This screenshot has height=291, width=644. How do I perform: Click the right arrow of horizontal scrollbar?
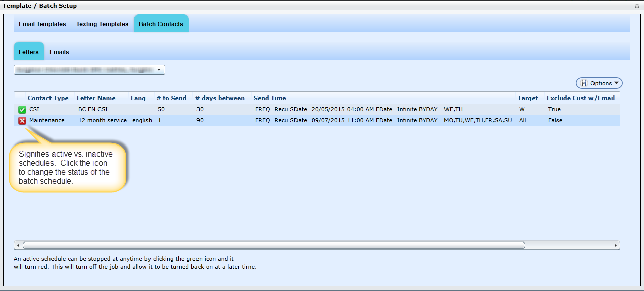[615, 246]
